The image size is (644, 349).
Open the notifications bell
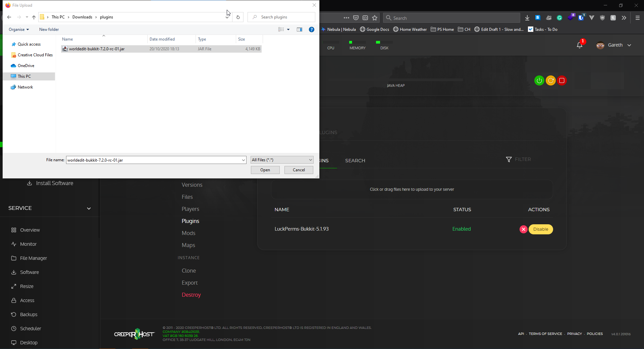pos(580,45)
